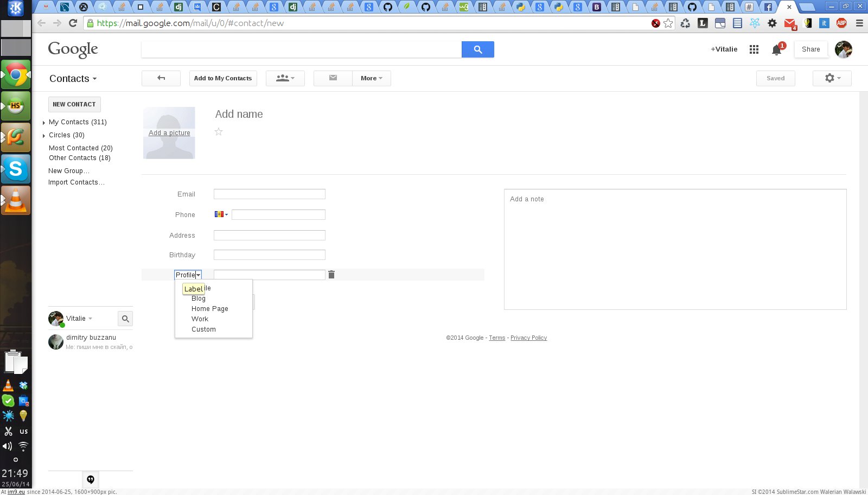Delete the Profile field with trash icon

coord(331,275)
